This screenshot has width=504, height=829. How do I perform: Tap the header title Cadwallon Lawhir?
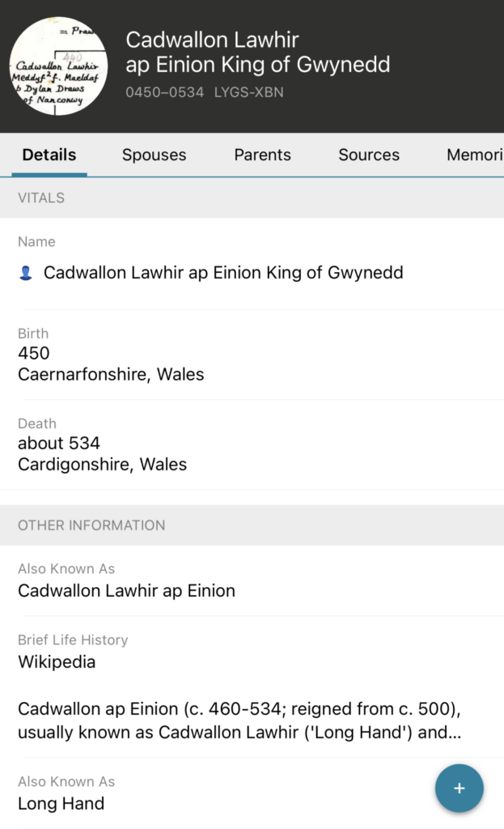click(x=213, y=40)
